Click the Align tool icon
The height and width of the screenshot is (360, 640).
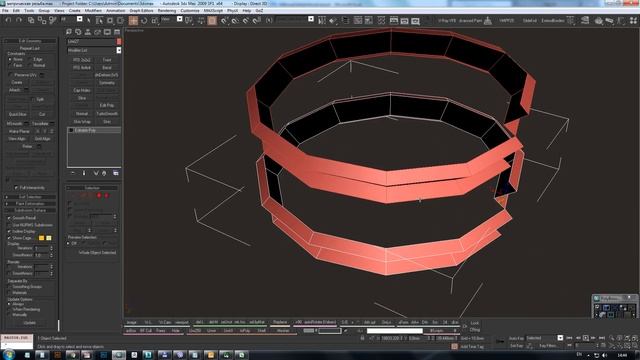333,20
